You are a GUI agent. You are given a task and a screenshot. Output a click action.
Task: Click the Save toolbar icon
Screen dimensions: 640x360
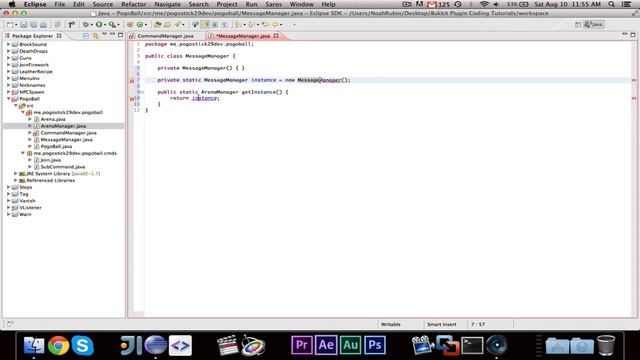24,25
